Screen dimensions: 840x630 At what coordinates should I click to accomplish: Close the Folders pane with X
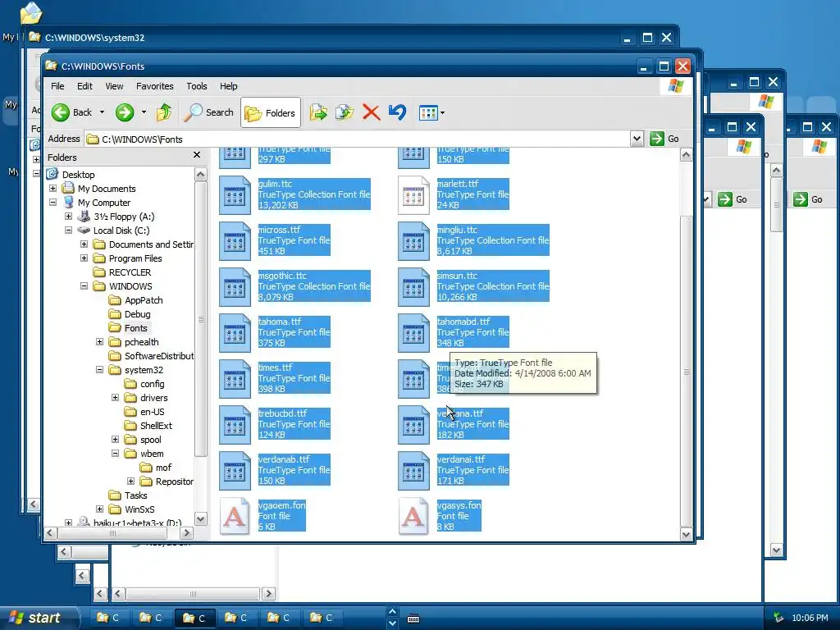197,155
